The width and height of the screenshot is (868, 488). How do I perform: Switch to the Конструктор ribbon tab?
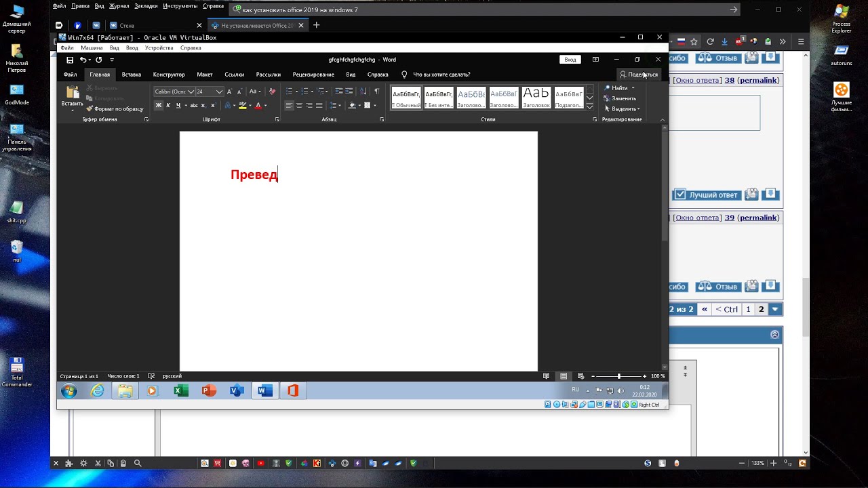[x=169, y=75]
